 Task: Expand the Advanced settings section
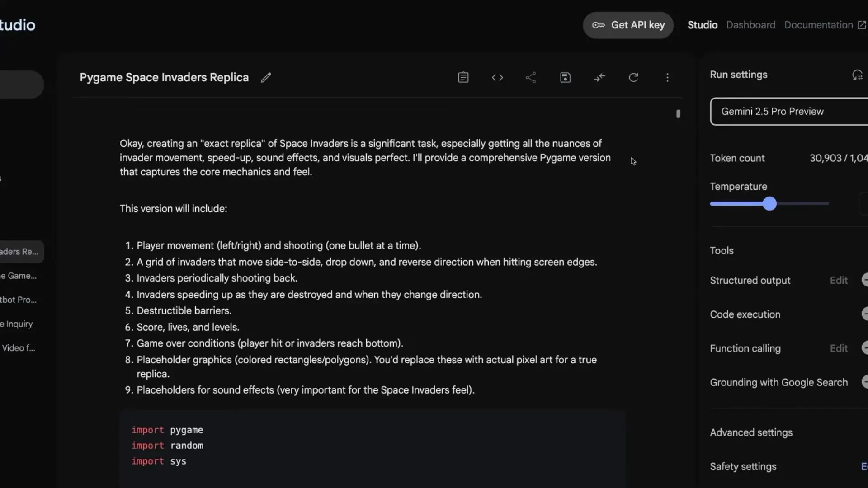coord(751,432)
